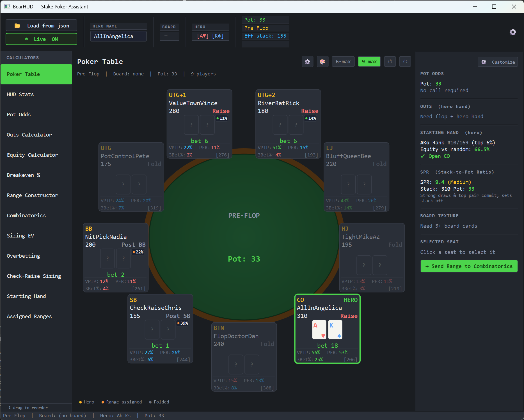Click the 'Pot: 33' text on table
524x420 pixels.
click(244, 259)
